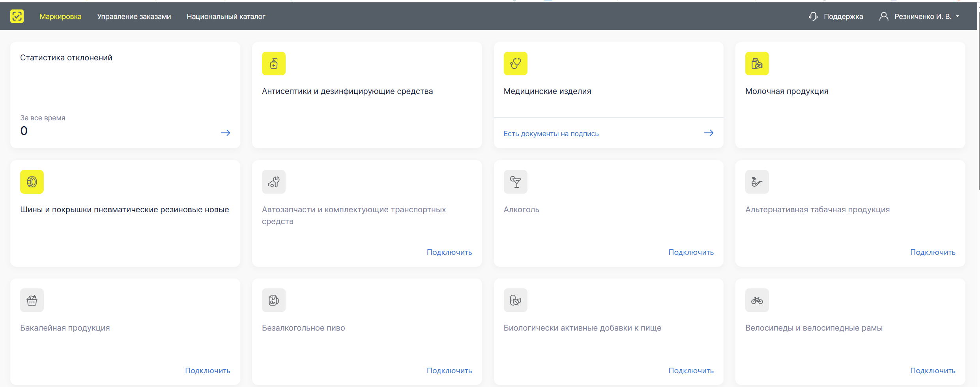Open Национальный каталог tab
980x387 pixels.
(x=226, y=17)
